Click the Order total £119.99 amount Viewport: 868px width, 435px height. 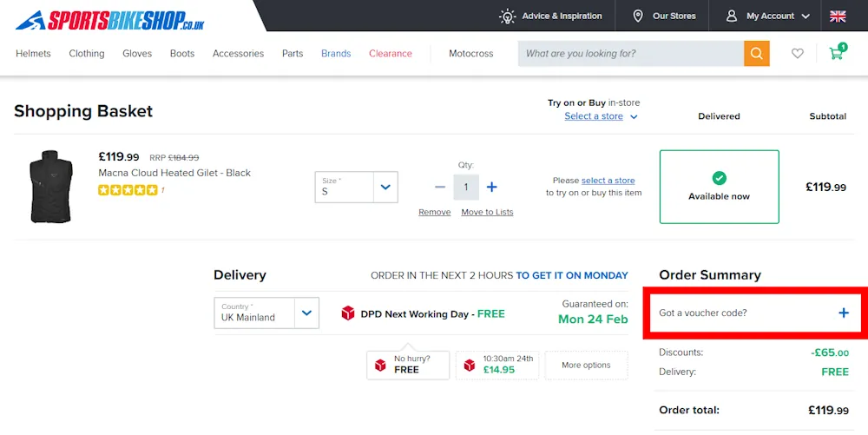point(828,411)
